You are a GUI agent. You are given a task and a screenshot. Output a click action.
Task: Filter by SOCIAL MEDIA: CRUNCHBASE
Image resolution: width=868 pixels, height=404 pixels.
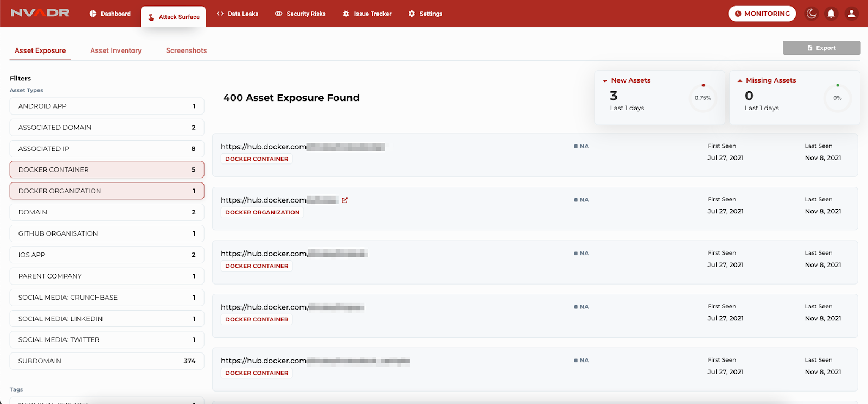click(107, 297)
